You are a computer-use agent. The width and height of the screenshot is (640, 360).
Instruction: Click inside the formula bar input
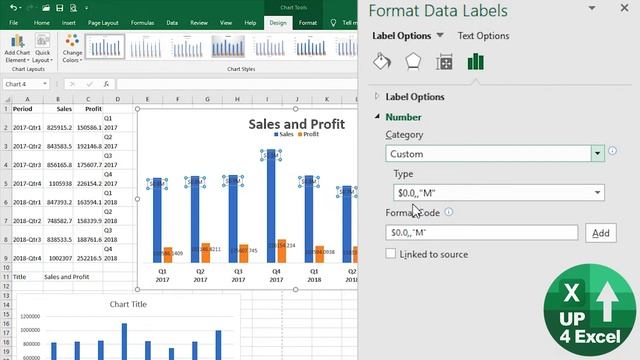tap(237, 84)
